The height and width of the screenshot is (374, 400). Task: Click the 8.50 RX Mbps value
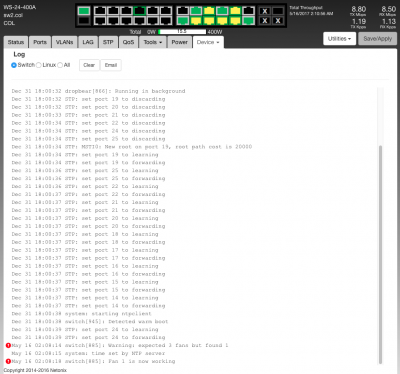point(388,9)
